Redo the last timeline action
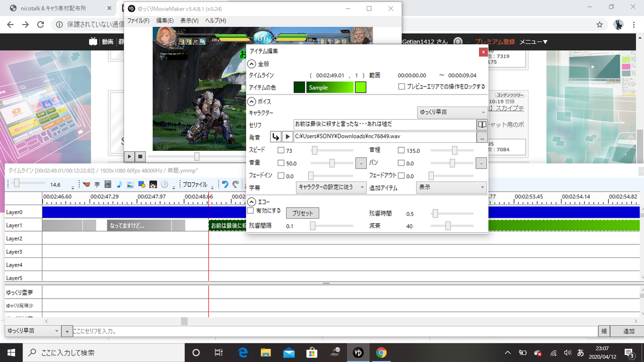Viewport: 644px width, 362px height. (x=235, y=185)
